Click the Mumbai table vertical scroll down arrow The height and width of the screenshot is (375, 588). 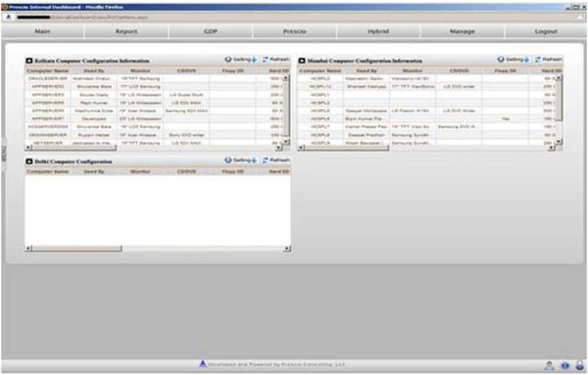click(x=559, y=142)
